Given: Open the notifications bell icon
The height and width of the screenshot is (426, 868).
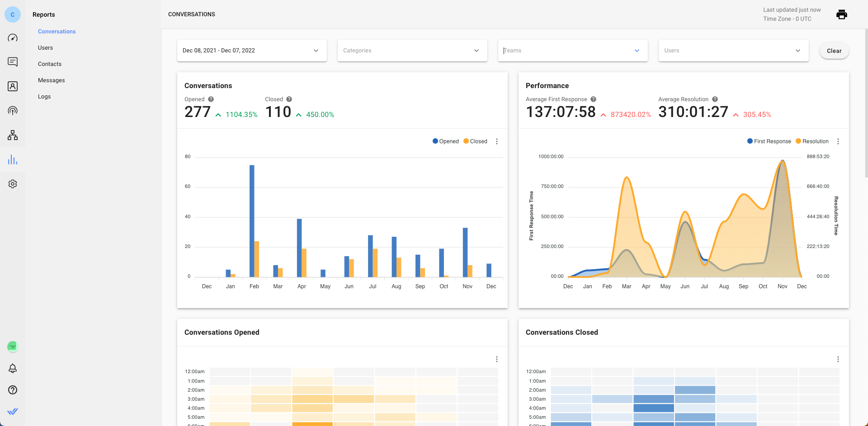Looking at the screenshot, I should [13, 368].
